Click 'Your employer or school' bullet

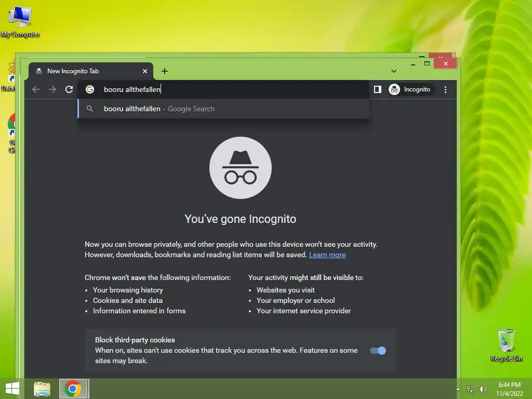pos(296,300)
